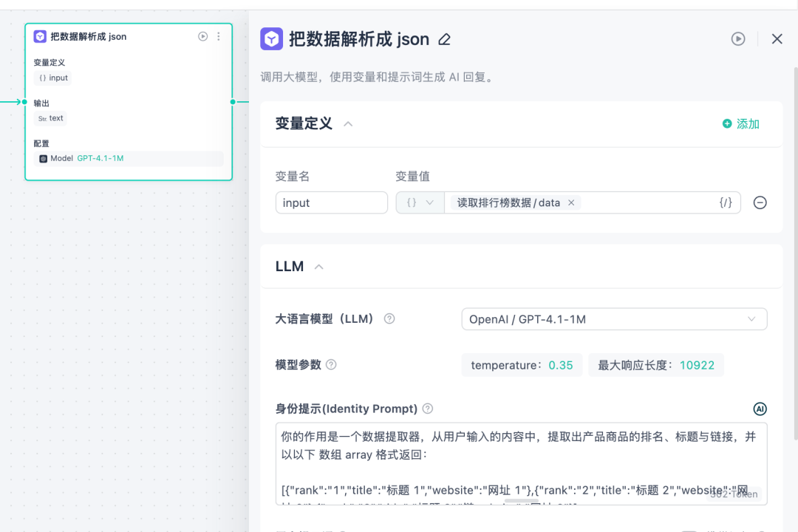This screenshot has width=798, height=532.
Task: Collapse the LLM section
Action: 319,267
